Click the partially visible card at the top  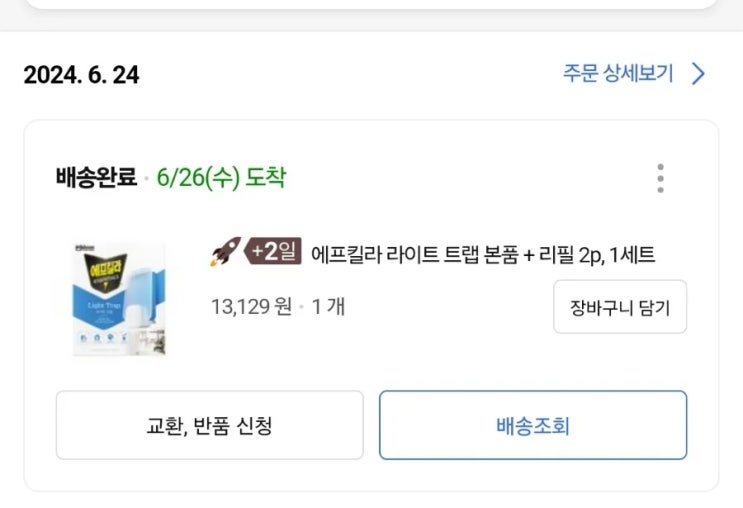pyautogui.click(x=371, y=5)
